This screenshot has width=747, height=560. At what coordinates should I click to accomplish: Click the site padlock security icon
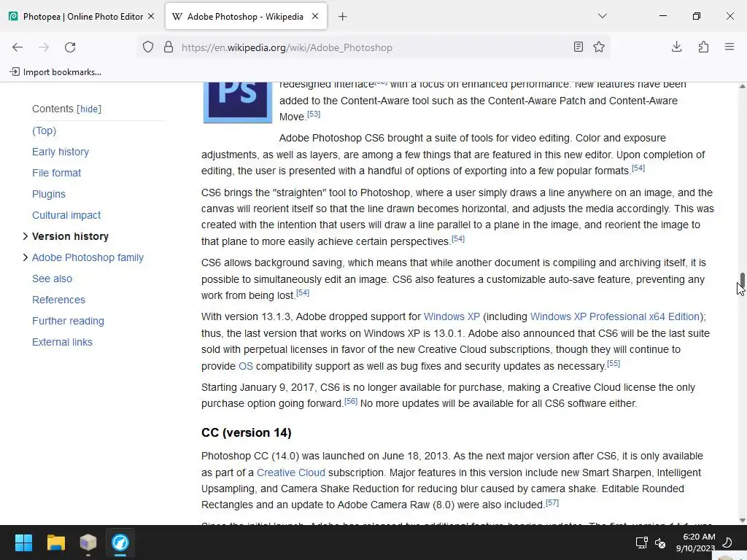pyautogui.click(x=169, y=47)
